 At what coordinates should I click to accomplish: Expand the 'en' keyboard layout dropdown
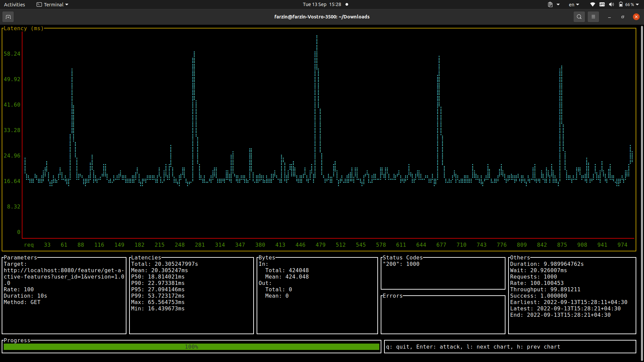pyautogui.click(x=574, y=5)
